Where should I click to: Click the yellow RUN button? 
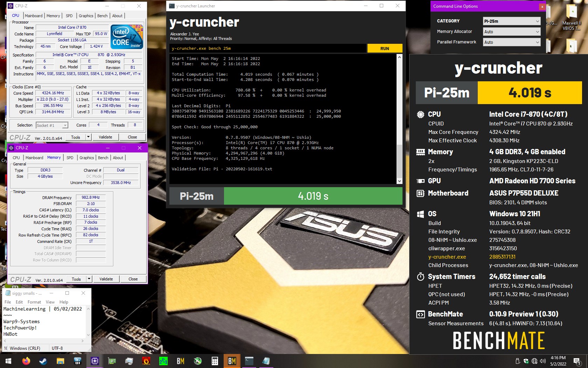[x=385, y=48]
